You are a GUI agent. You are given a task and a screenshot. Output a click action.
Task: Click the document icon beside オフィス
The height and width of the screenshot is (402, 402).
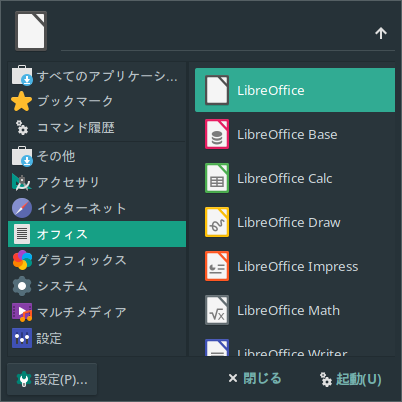point(22,234)
